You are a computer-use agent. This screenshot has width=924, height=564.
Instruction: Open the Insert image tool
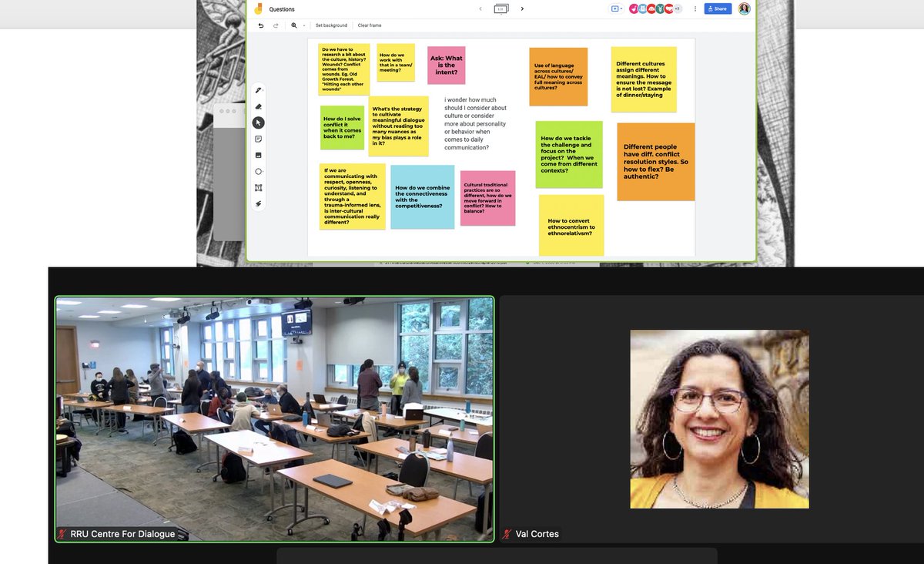coord(258,155)
